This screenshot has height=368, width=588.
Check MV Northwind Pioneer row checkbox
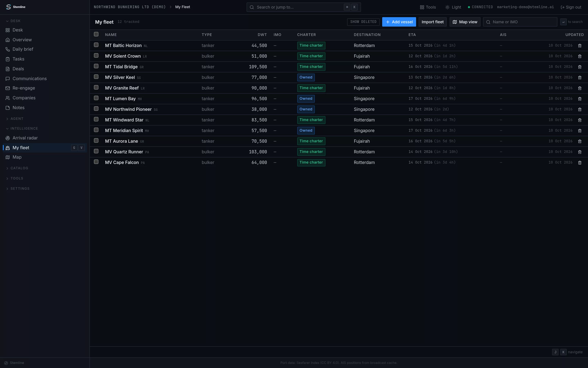(x=96, y=109)
